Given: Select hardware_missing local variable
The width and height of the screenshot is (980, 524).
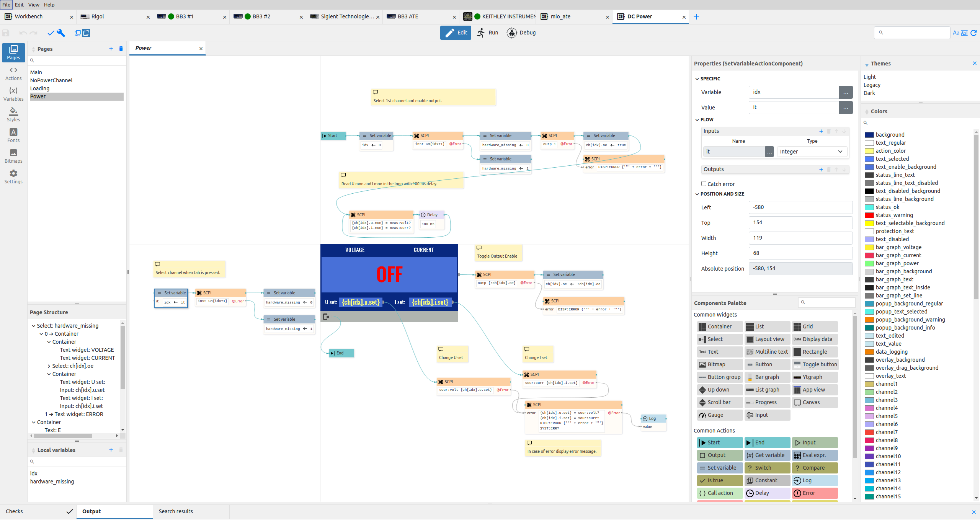Looking at the screenshot, I should (52, 482).
